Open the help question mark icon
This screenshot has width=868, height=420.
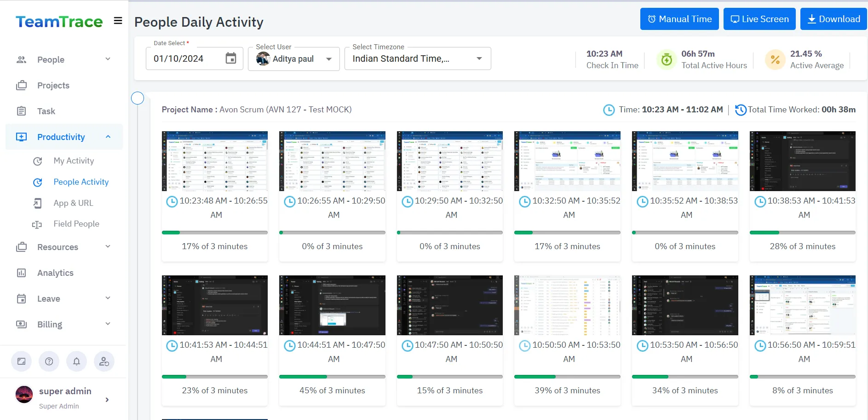click(49, 362)
